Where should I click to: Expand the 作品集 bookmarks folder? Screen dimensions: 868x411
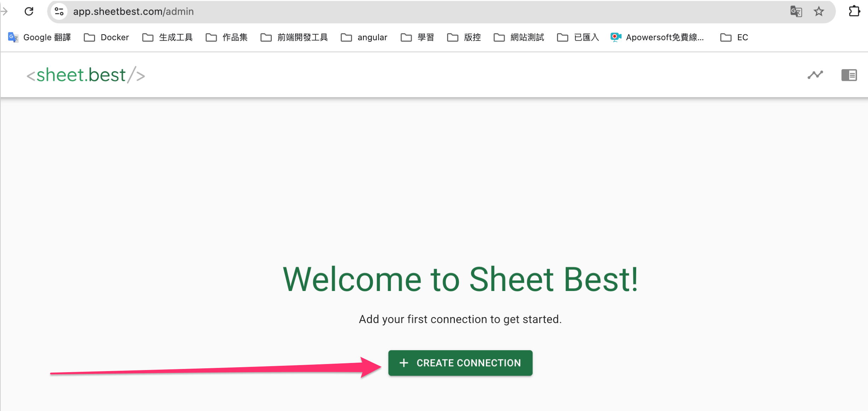227,37
